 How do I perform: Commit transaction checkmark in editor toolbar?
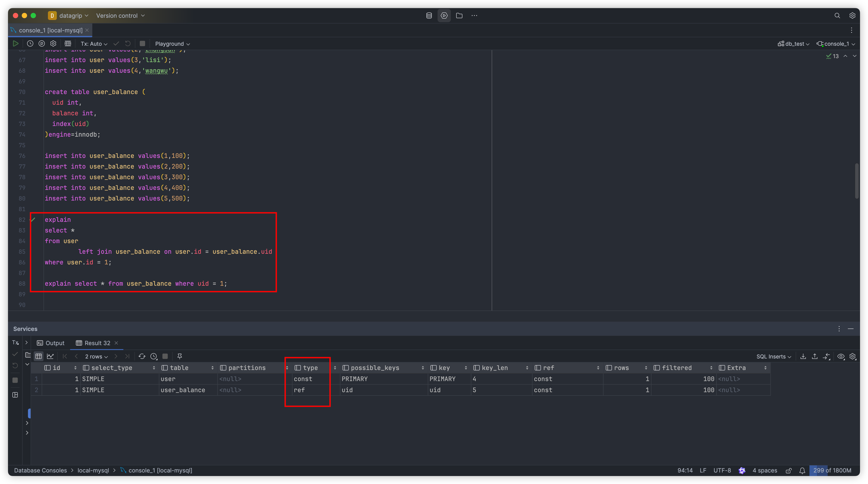(x=116, y=43)
